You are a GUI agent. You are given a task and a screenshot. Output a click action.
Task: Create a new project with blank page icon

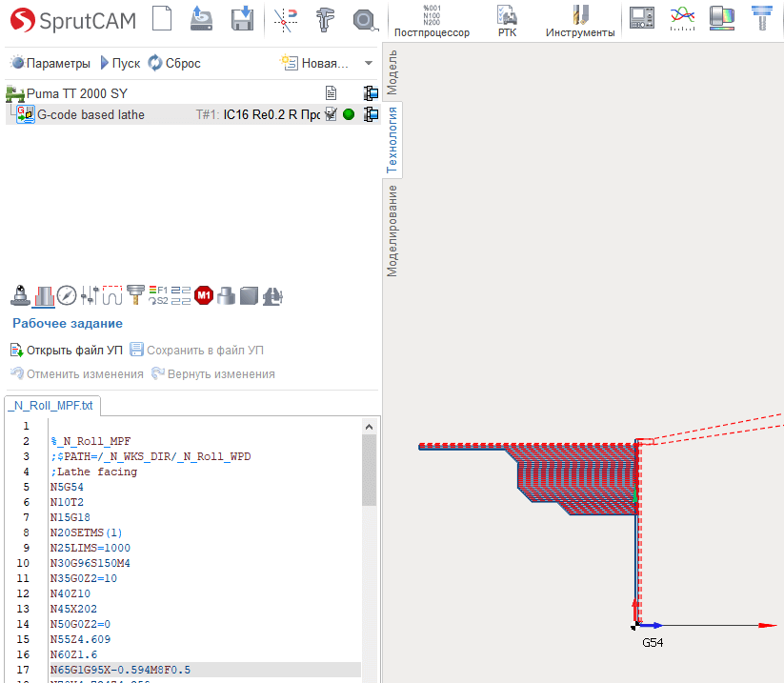162,19
